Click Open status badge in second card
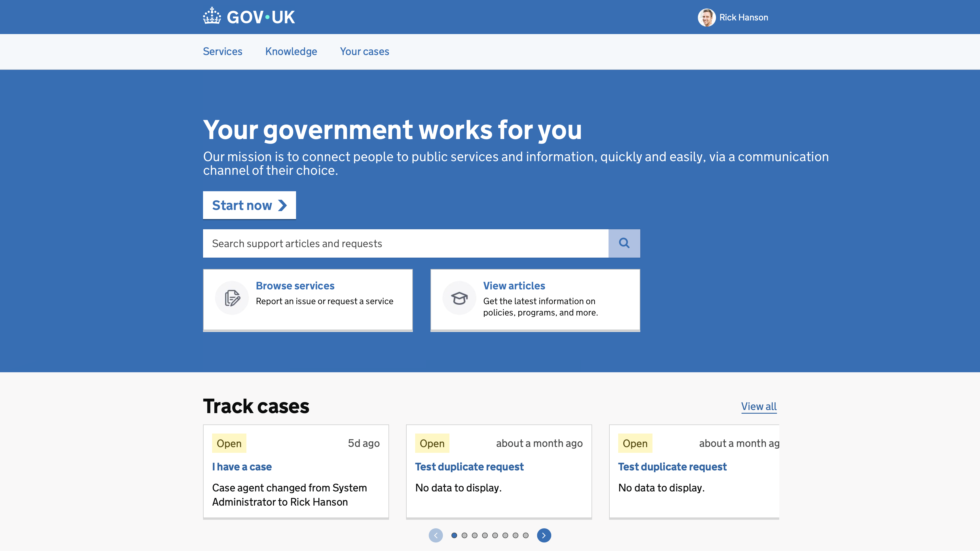This screenshot has height=551, width=980. click(x=432, y=443)
